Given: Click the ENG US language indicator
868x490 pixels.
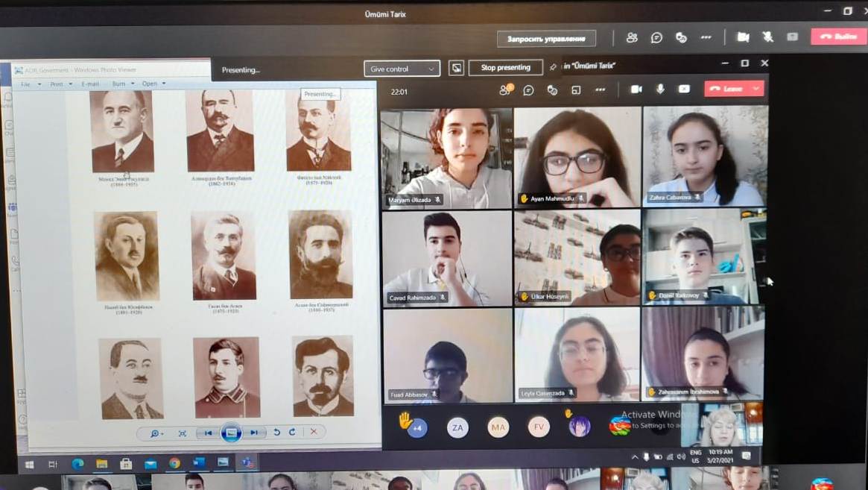Looking at the screenshot, I should pos(695,456).
